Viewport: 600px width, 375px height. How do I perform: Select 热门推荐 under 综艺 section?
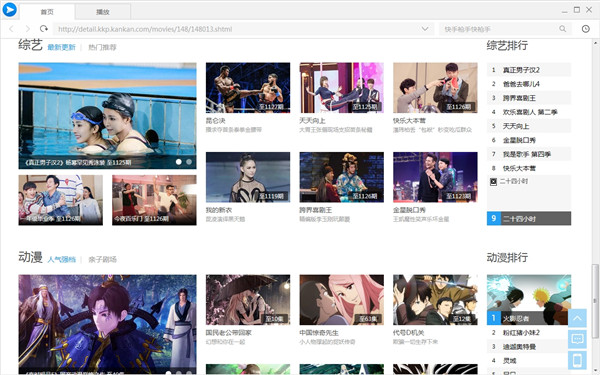(102, 47)
